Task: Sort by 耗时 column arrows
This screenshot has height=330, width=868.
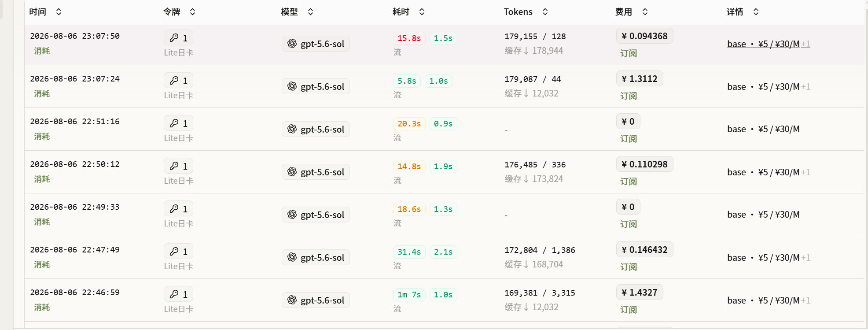Action: (x=422, y=12)
